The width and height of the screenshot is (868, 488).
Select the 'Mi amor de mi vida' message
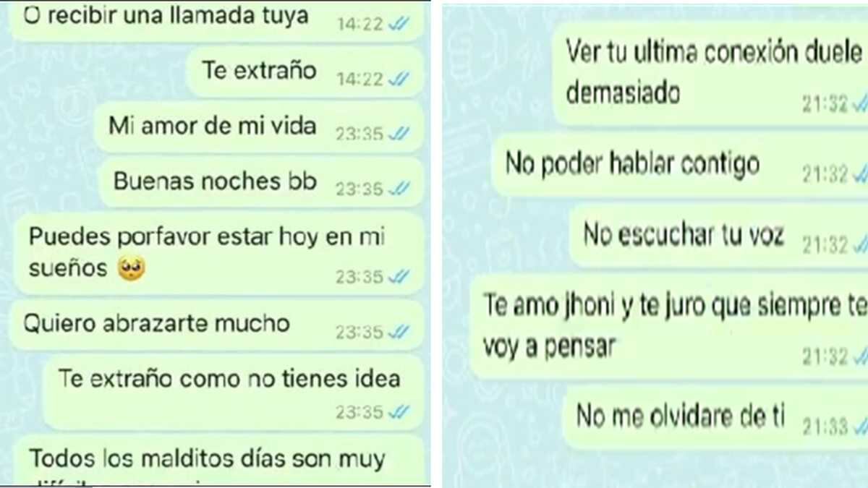(260, 127)
